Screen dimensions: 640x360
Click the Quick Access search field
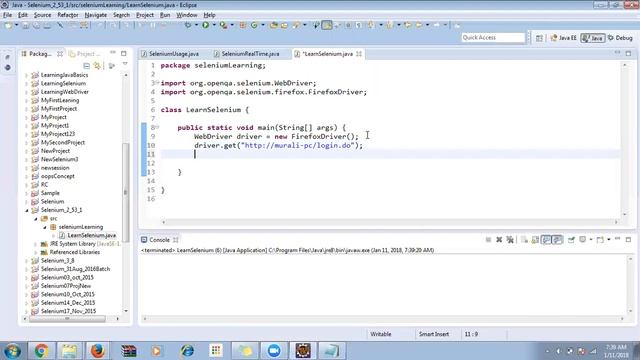493,38
